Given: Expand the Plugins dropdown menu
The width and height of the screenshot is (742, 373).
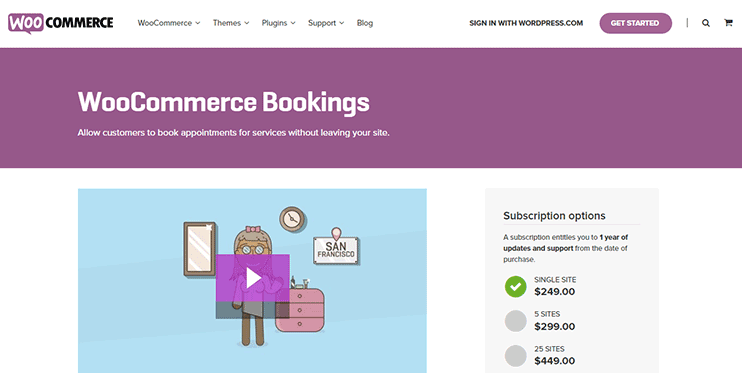Looking at the screenshot, I should pos(279,23).
